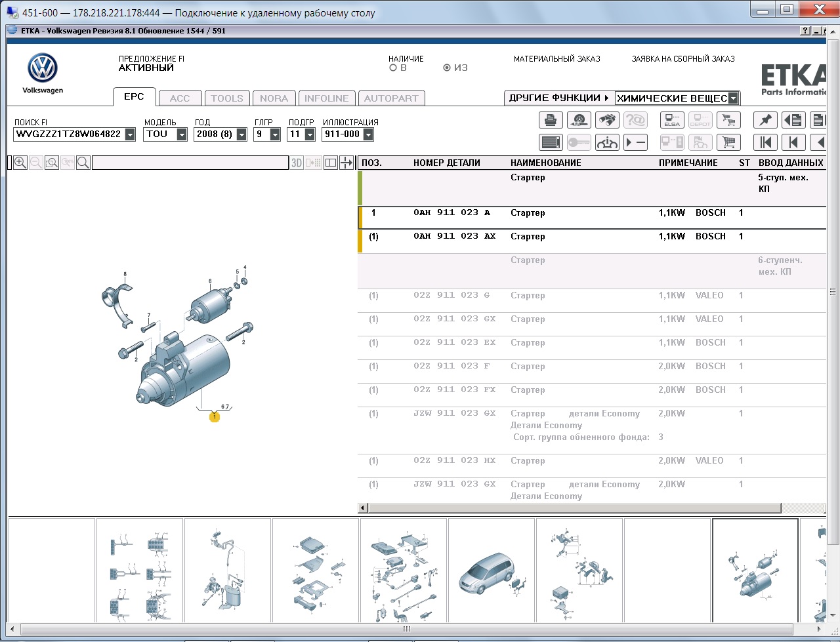Go to previous group single-bar arrow icon
The width and height of the screenshot is (840, 642).
[793, 142]
